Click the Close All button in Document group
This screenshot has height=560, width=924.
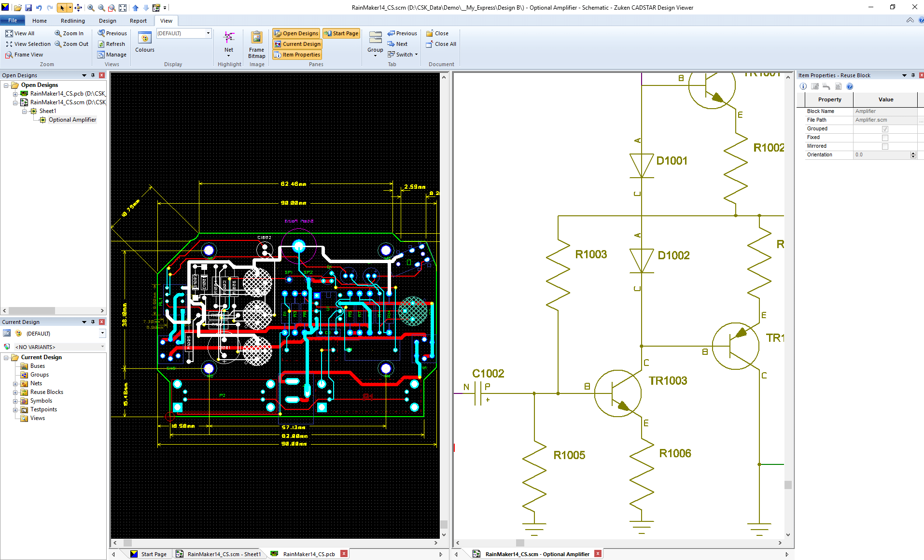tap(441, 44)
